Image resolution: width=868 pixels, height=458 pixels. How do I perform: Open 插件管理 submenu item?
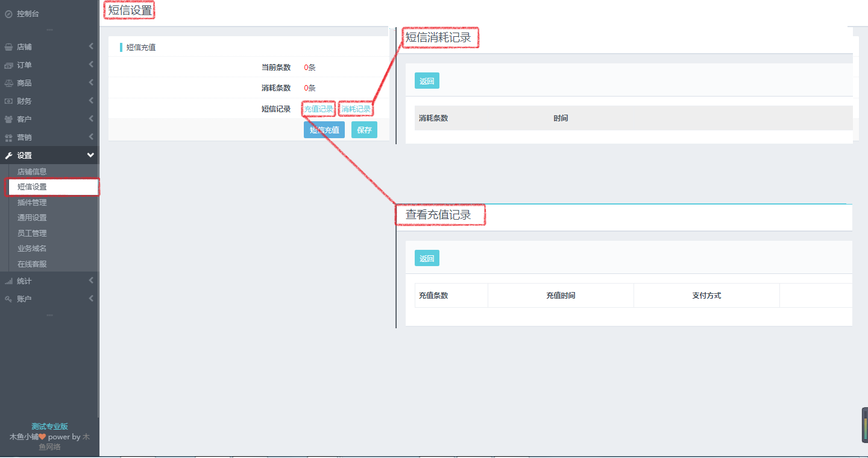coord(32,202)
